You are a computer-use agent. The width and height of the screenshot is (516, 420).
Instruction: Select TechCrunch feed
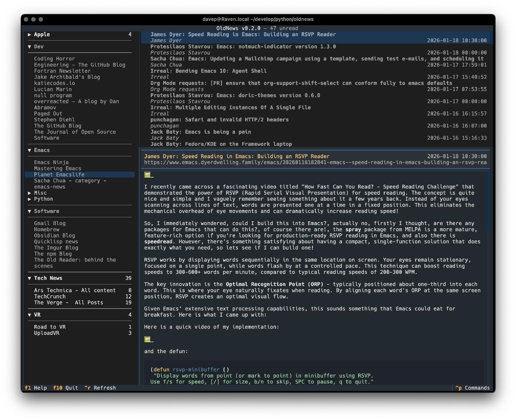point(50,296)
